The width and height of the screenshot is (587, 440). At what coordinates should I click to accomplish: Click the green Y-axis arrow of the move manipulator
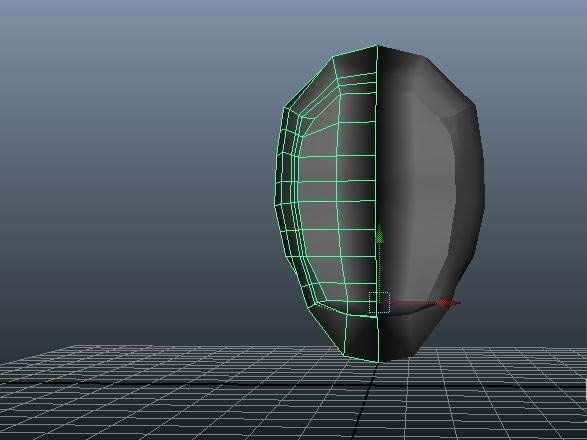379,234
